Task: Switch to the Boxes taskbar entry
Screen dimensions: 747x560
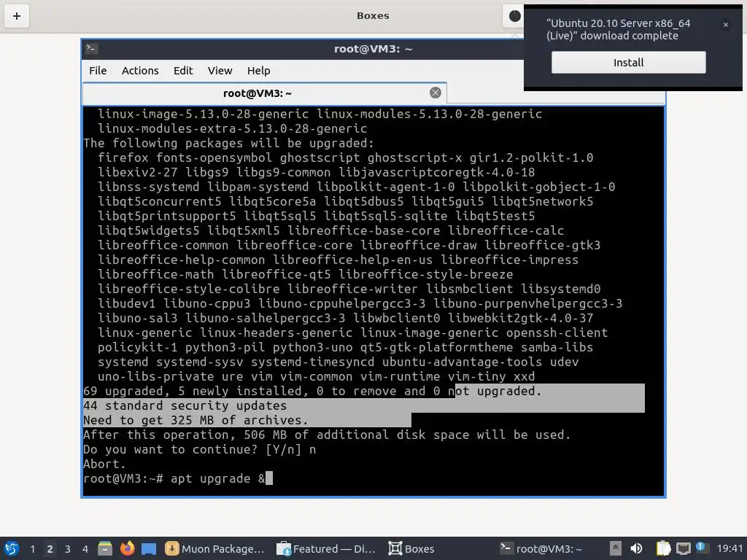Action: point(411,548)
